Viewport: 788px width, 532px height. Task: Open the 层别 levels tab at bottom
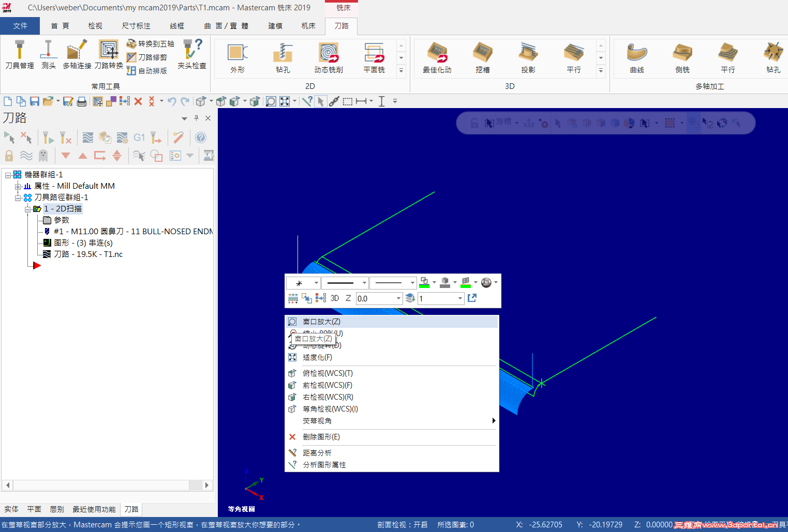56,509
